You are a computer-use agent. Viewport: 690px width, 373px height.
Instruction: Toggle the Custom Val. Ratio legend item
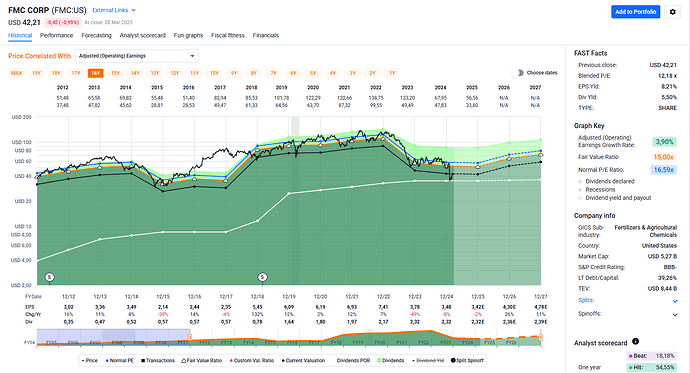click(252, 360)
